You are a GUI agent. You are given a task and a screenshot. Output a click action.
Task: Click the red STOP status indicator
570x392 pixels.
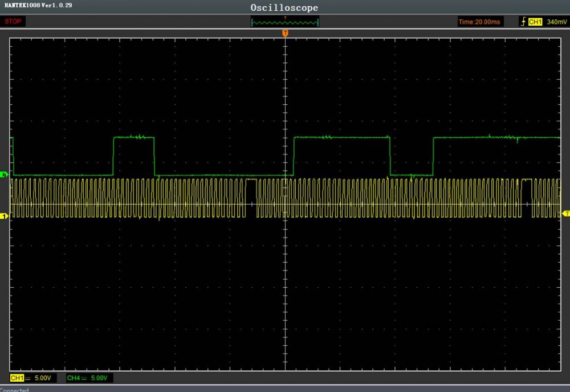[x=13, y=22]
